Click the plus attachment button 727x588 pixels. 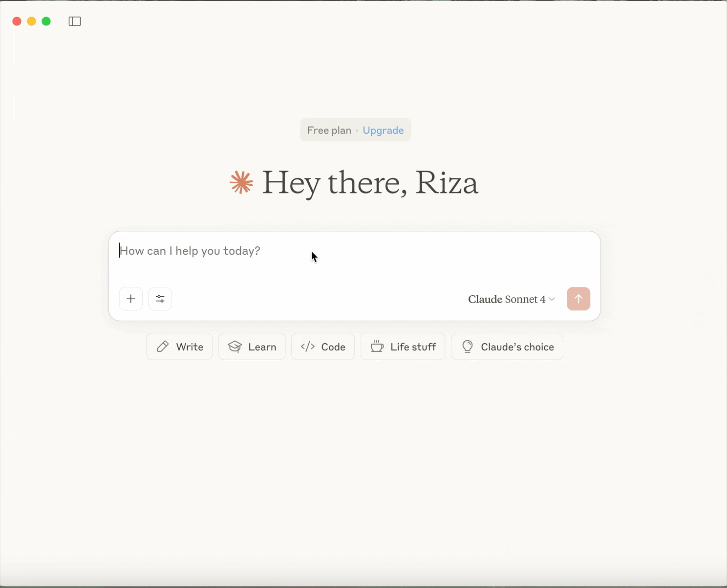131,299
